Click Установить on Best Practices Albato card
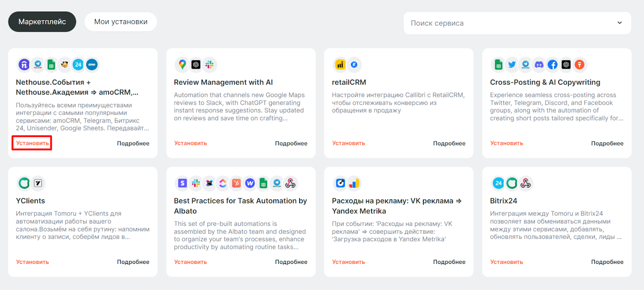This screenshot has width=644, height=290. pos(190,262)
